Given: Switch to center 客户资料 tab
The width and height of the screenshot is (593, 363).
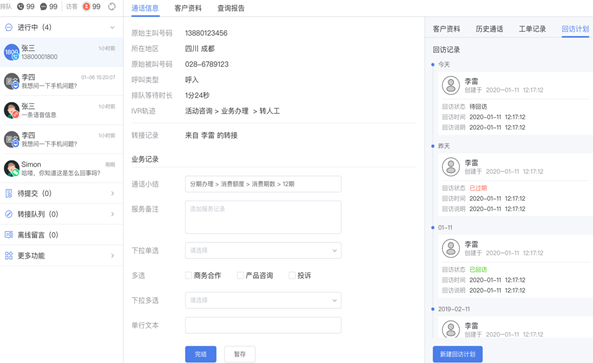Looking at the screenshot, I should [x=188, y=8].
